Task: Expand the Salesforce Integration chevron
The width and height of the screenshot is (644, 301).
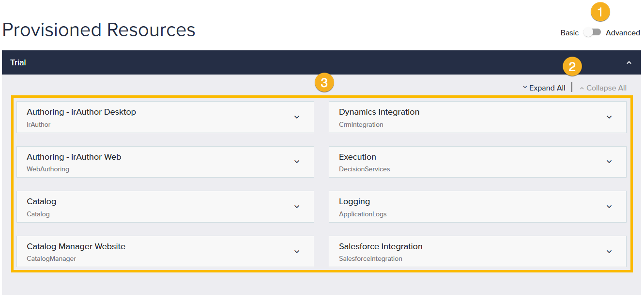Action: [609, 252]
